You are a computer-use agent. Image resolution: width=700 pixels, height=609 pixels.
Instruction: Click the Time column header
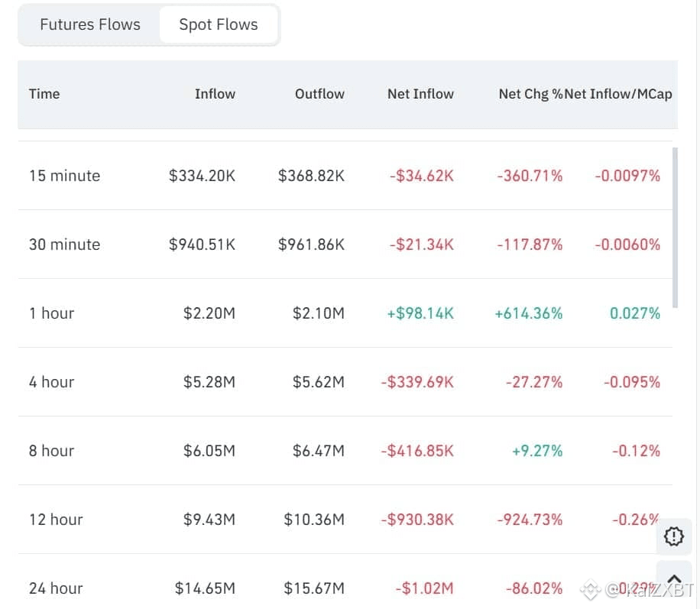click(44, 94)
